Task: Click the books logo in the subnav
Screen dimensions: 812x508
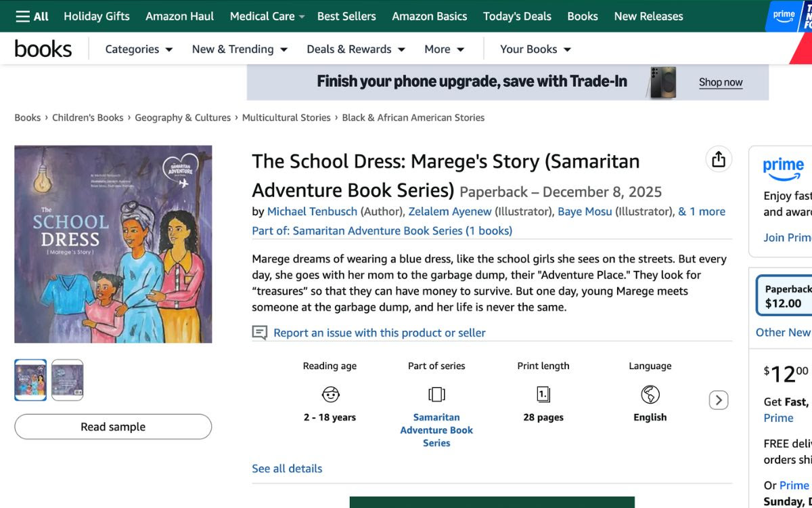Action: pos(43,48)
